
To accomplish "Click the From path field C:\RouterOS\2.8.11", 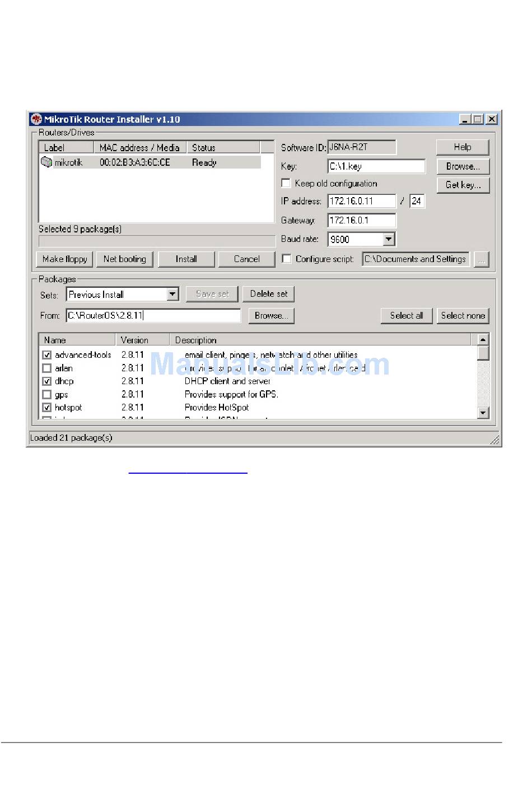I will 153,316.
